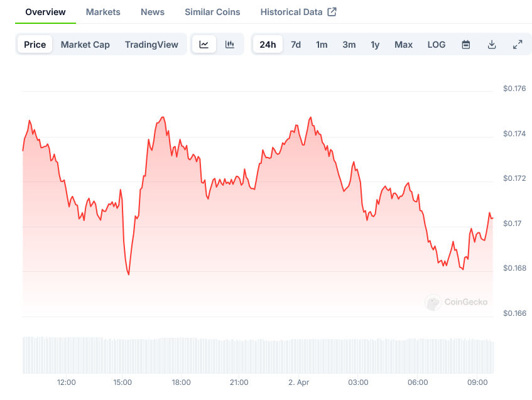Select the 1m time range
Viewport: 532px width, 400px height.
pyautogui.click(x=322, y=45)
